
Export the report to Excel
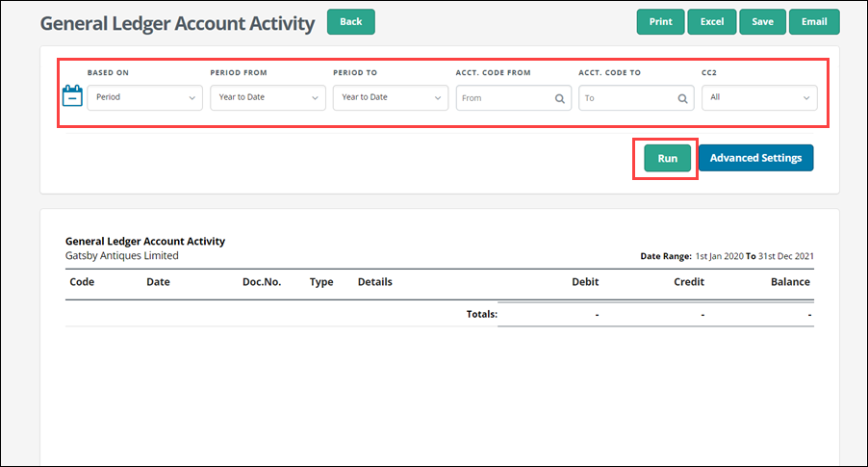712,21
